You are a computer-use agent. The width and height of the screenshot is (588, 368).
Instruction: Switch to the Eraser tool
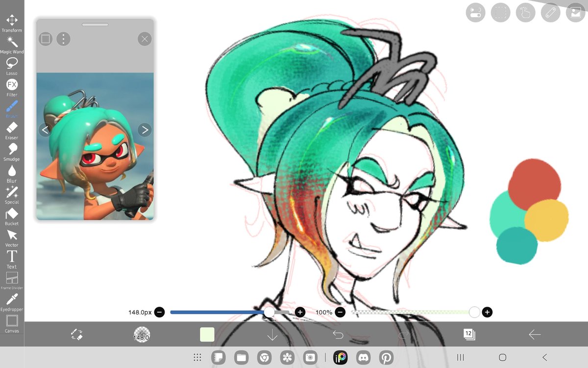(x=12, y=131)
